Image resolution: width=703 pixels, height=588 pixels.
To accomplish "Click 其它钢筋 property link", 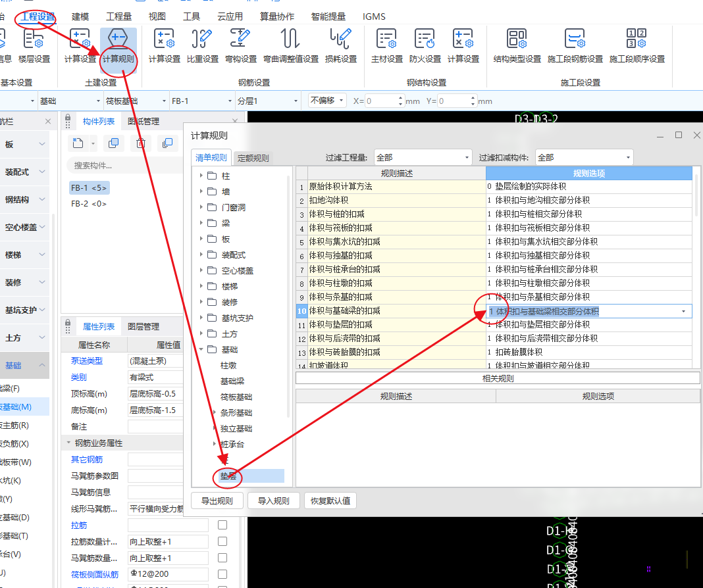I will (86, 460).
